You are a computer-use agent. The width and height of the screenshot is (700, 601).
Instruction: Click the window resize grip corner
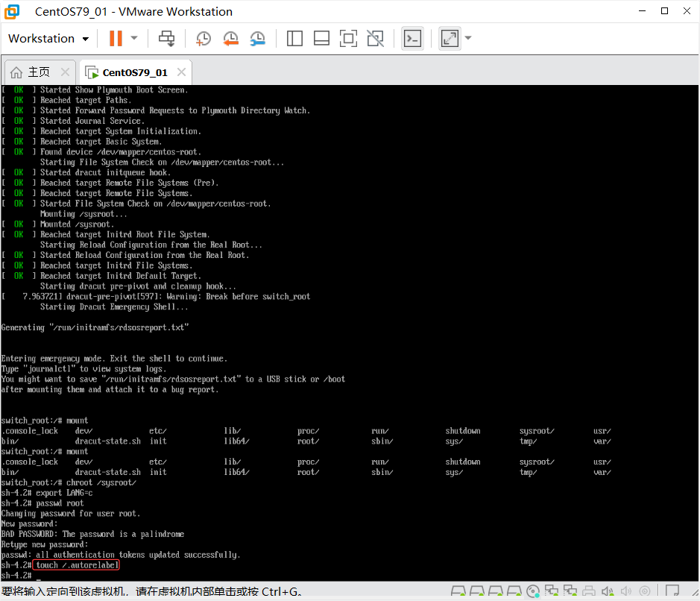tap(695, 593)
